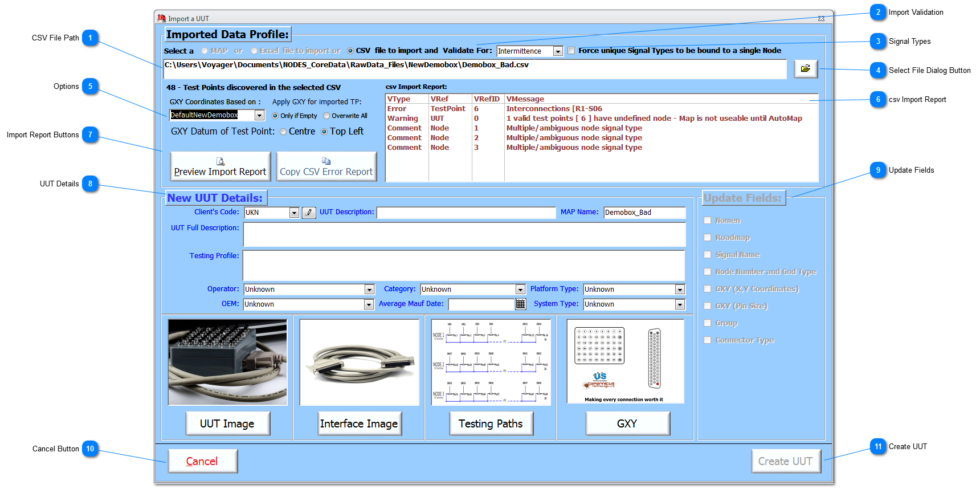Tick the Group update field checkbox
The height and width of the screenshot is (489, 980).
(708, 323)
